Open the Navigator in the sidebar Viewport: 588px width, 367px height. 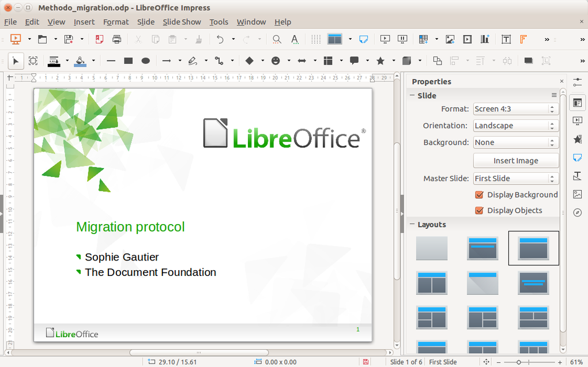(578, 213)
